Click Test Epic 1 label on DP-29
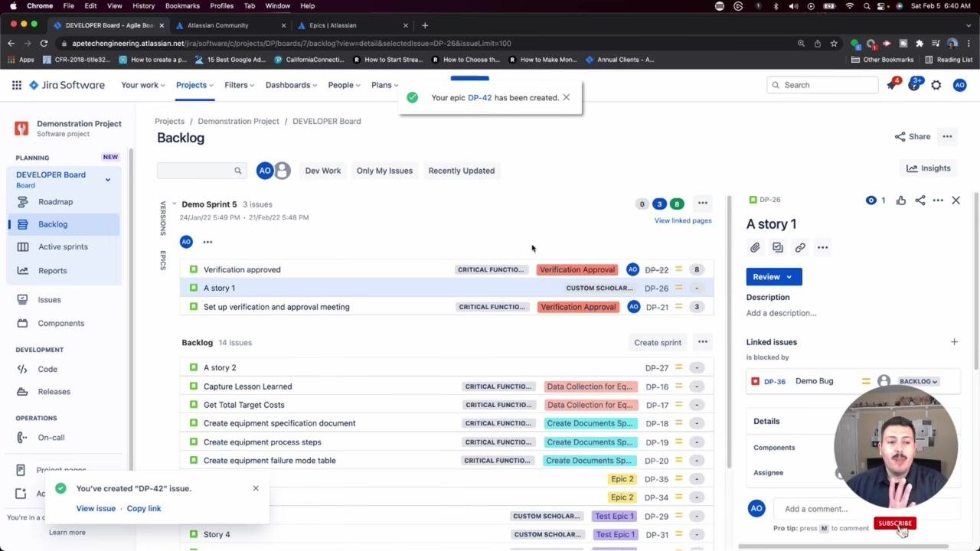Viewport: 980px width, 551px height. pos(615,517)
